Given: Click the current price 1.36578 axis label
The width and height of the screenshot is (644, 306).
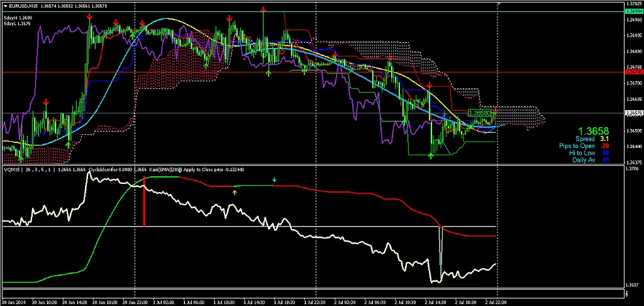Looking at the screenshot, I should coord(633,113).
